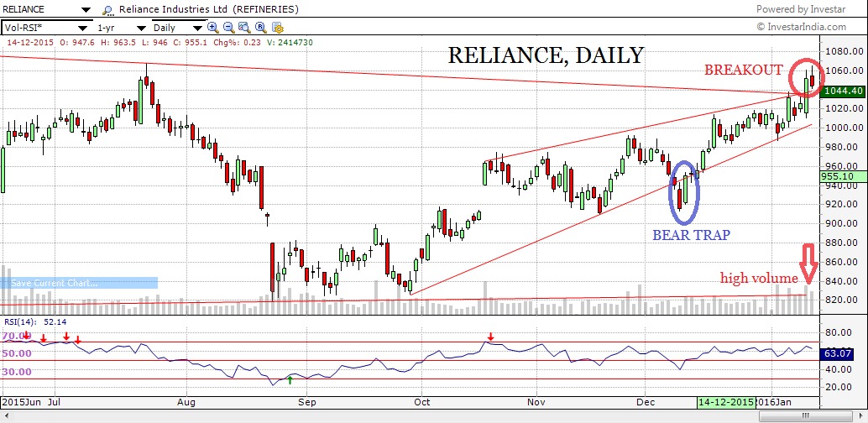This screenshot has height=423, width=868.
Task: Click the Zoom Out magnifier icon
Action: 228,27
